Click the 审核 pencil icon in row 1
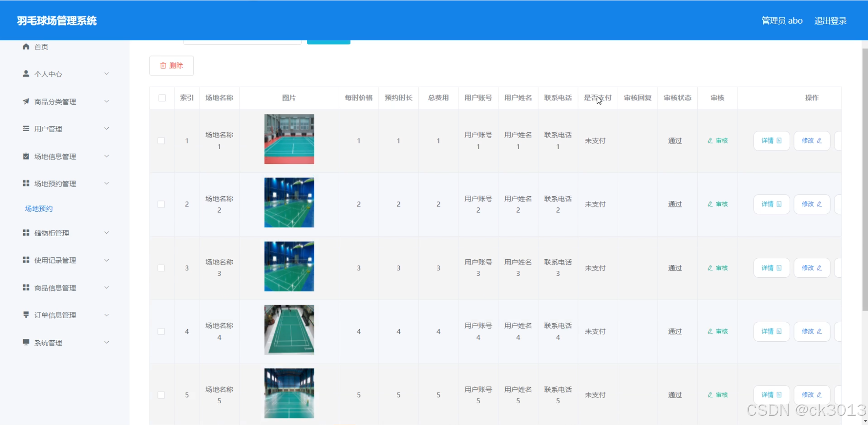The image size is (868, 425). point(710,141)
